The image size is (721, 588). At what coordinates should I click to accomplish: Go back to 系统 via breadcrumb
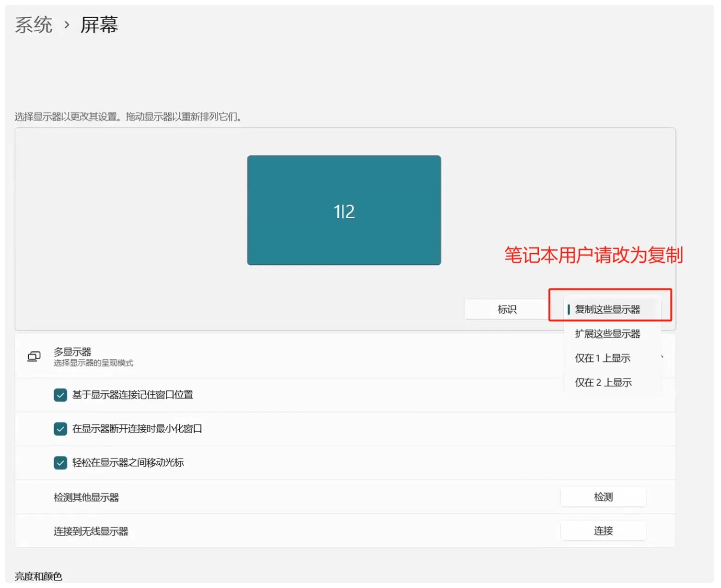(x=34, y=25)
